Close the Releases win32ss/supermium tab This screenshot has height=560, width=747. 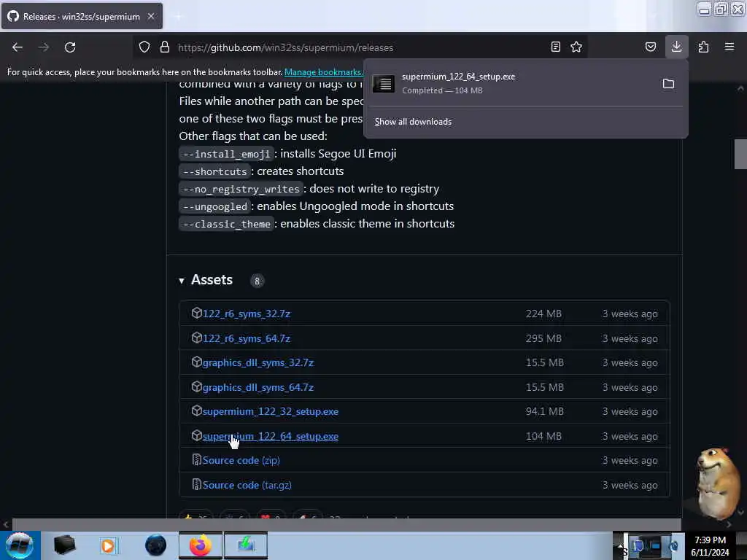151,16
